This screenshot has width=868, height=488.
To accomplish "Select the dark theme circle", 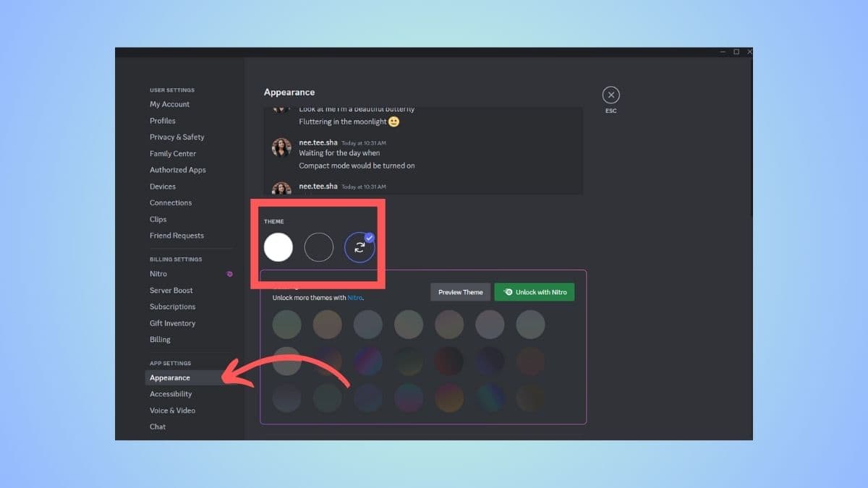I will 319,247.
